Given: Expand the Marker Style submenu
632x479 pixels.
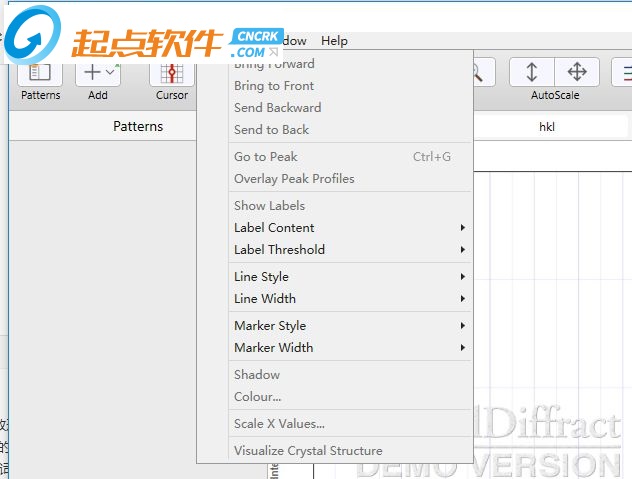Looking at the screenshot, I should coord(350,325).
